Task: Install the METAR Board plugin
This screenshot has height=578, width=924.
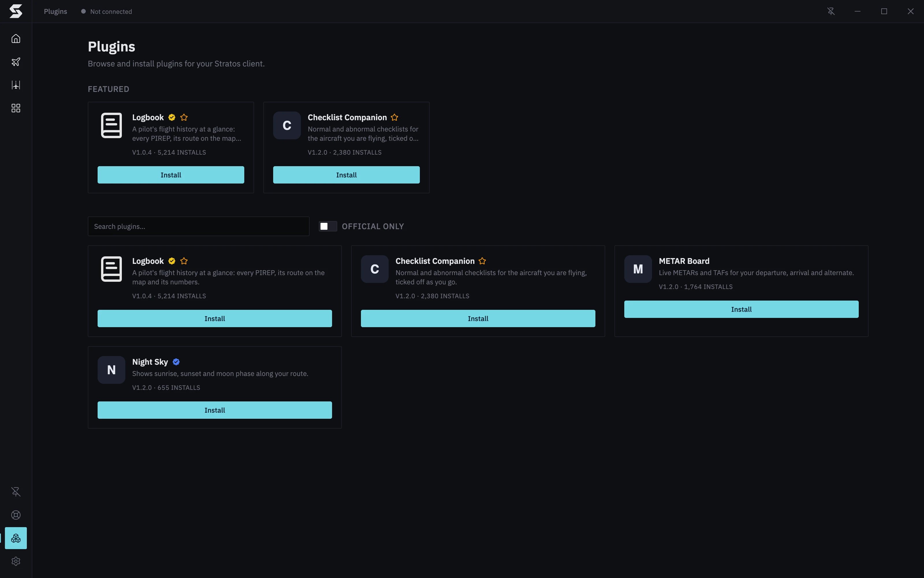Action: point(741,309)
